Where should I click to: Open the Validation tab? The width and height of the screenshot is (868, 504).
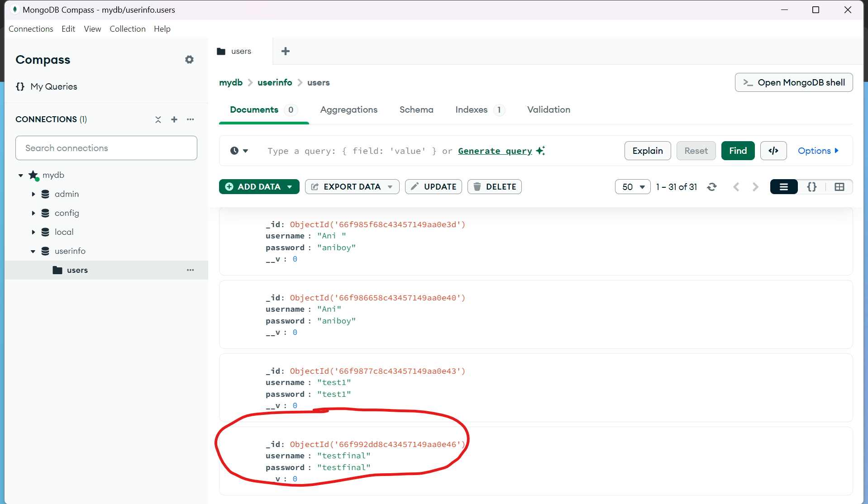(x=548, y=110)
